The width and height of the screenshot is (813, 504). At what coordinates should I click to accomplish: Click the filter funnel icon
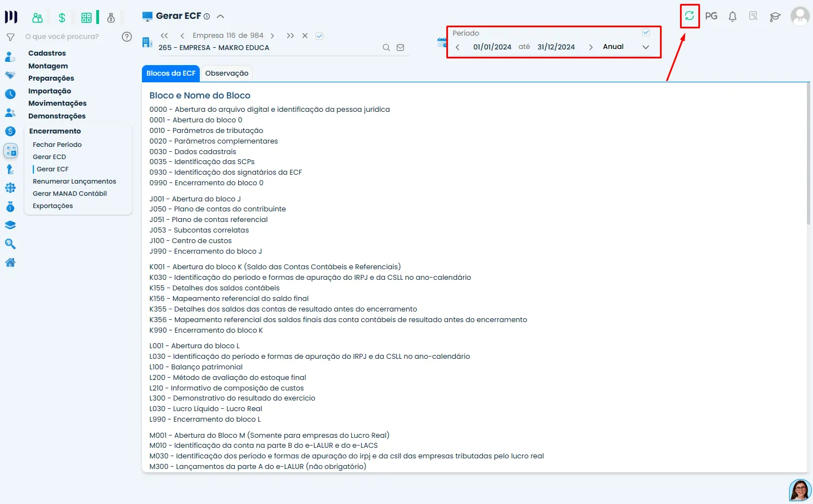(x=10, y=37)
